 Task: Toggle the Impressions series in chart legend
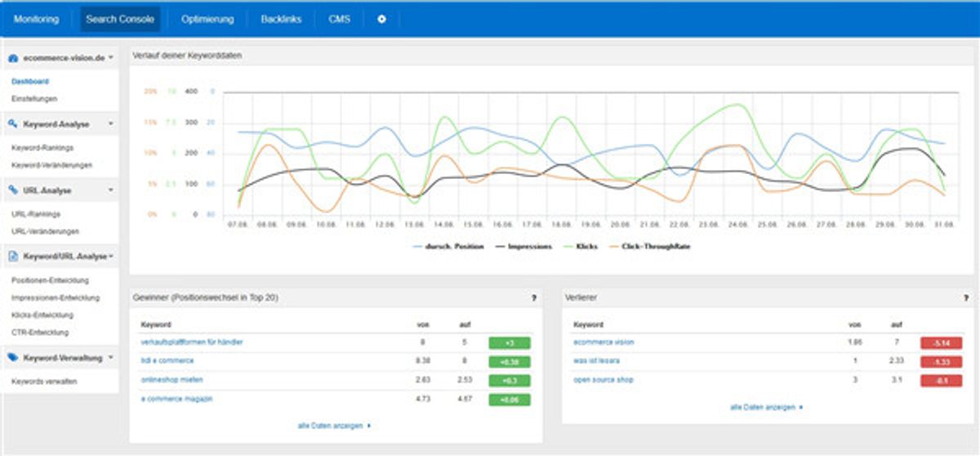point(523,246)
